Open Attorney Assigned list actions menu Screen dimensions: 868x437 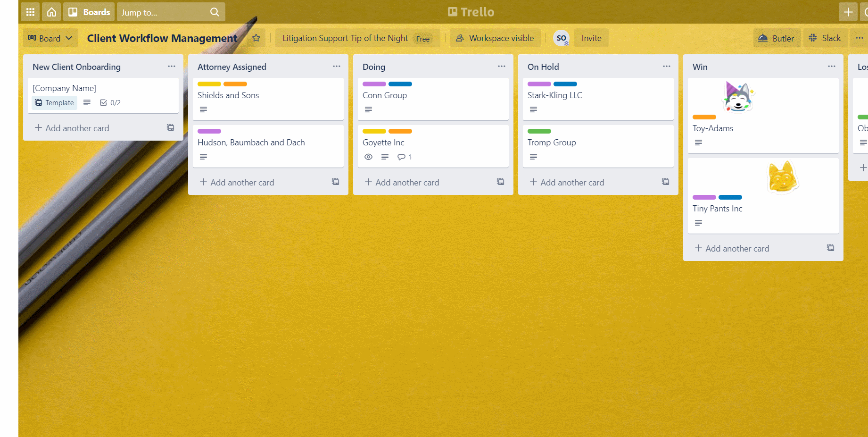pyautogui.click(x=337, y=67)
